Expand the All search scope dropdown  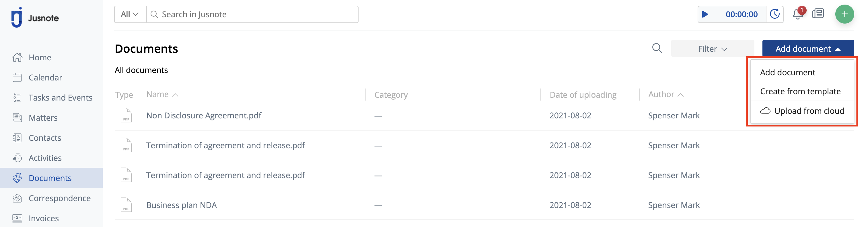pos(130,14)
